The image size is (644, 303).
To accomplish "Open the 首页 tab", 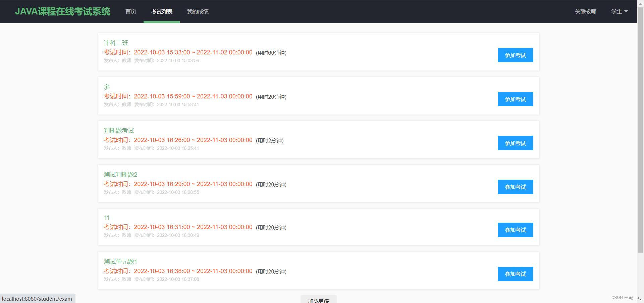I will (x=130, y=11).
